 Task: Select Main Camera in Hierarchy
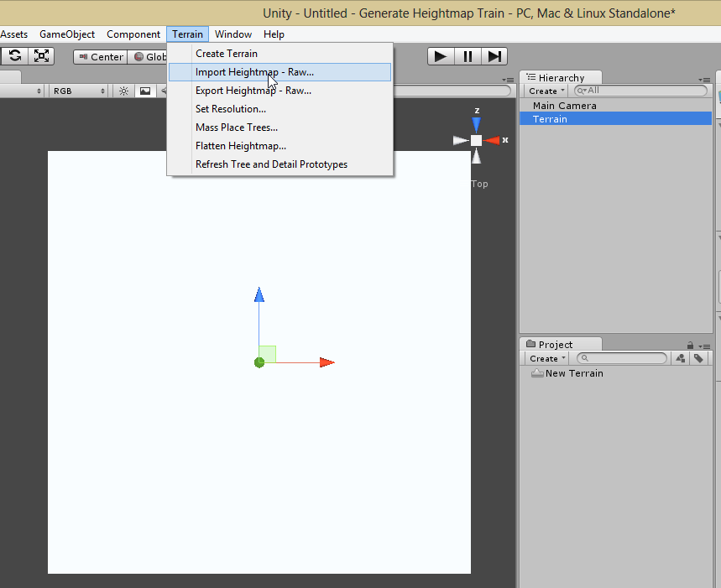[564, 106]
